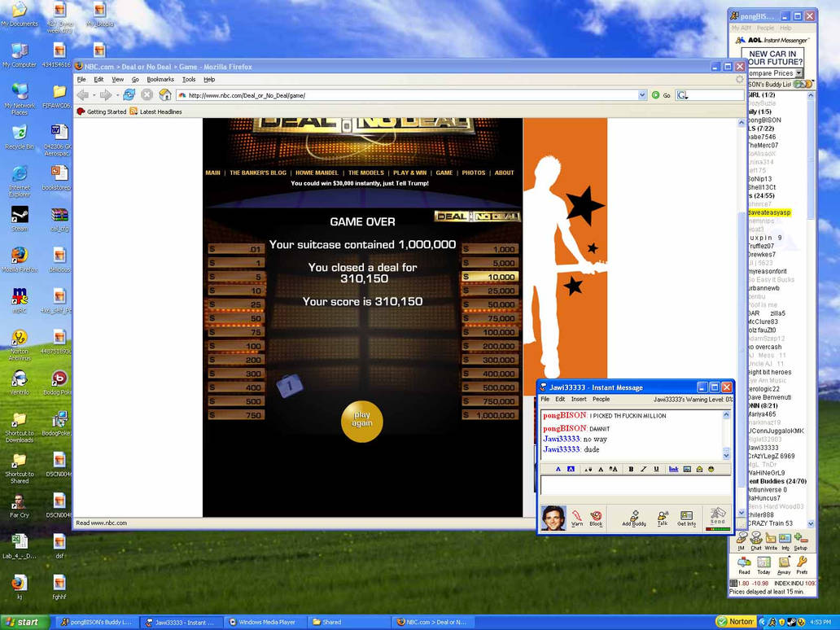Viewport: 840px width, 630px height.
Task: Enlarge IM font size icon
Action: point(614,470)
